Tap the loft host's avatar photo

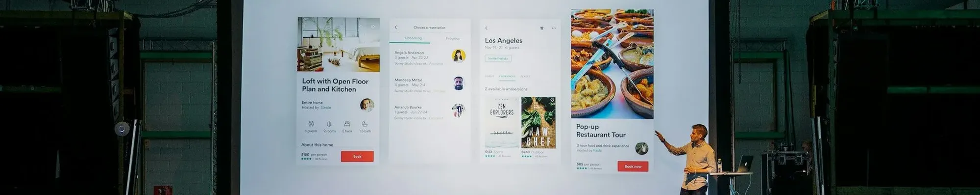367,105
